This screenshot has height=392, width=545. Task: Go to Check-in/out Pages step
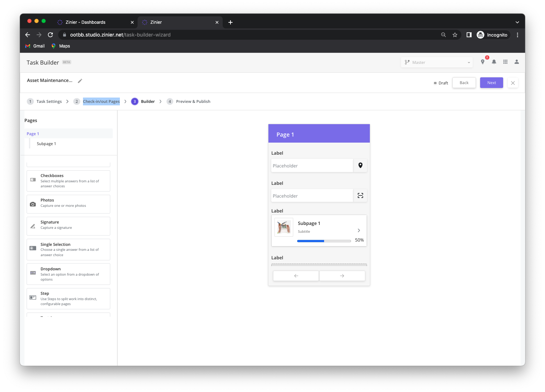pos(97,101)
